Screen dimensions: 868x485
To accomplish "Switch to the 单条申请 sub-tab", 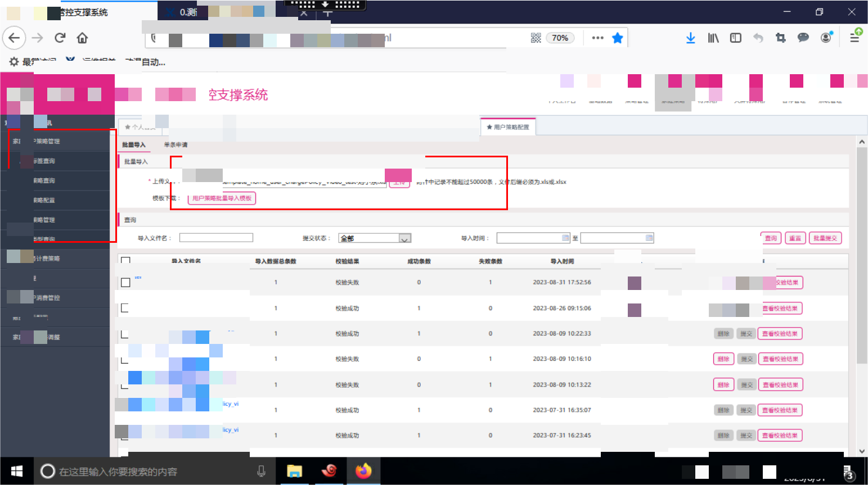I will coord(176,145).
